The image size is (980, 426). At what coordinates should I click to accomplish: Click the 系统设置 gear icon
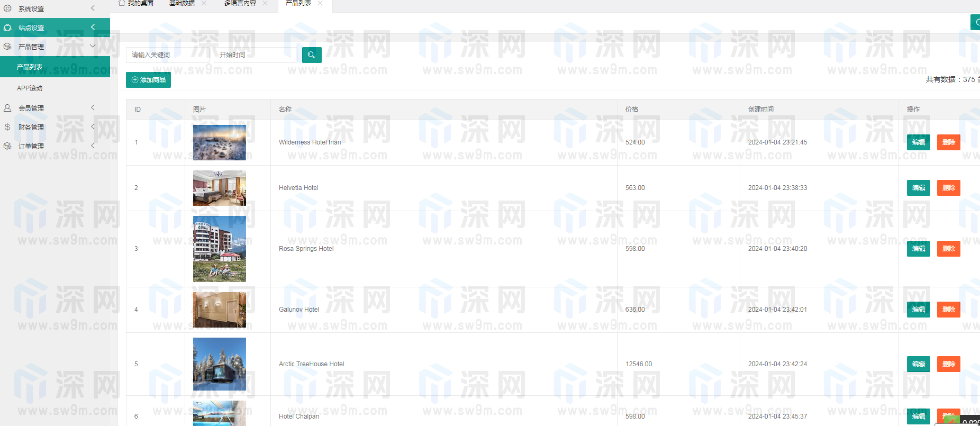pos(7,8)
